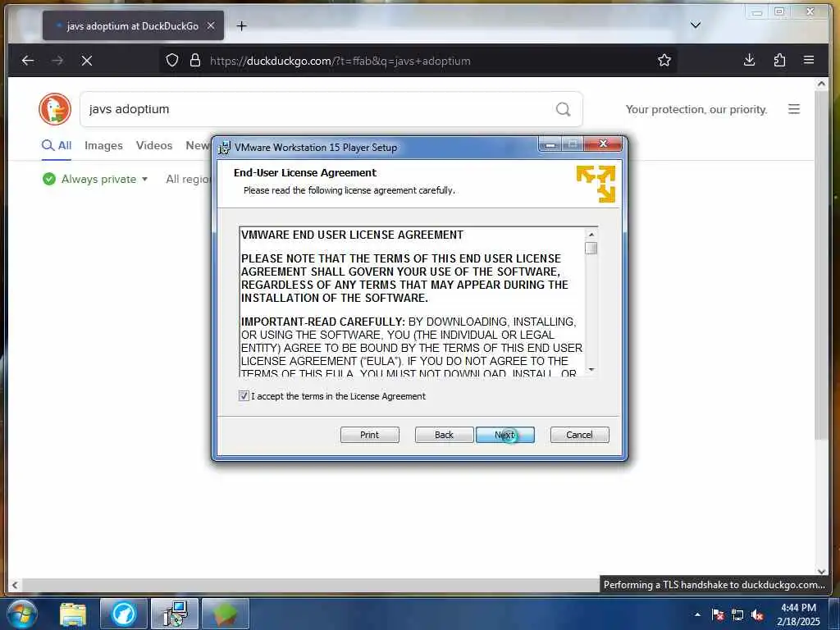Viewport: 840px width, 630px height.
Task: Open DuckDuckGo page menu icon
Action: point(794,109)
